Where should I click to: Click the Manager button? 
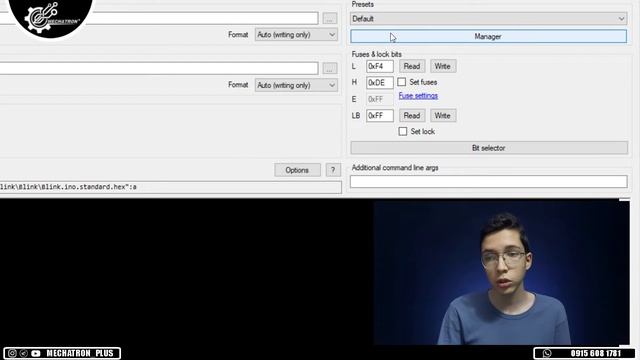[x=488, y=36]
